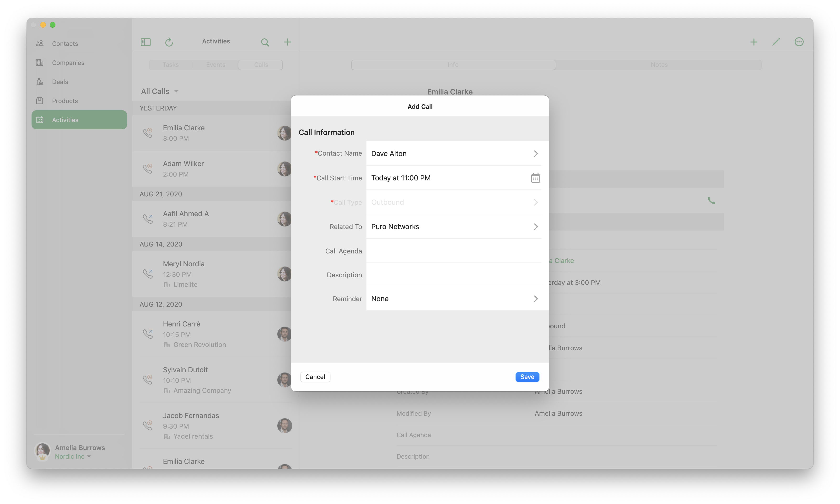Click the search magnifier in Activities

point(265,42)
